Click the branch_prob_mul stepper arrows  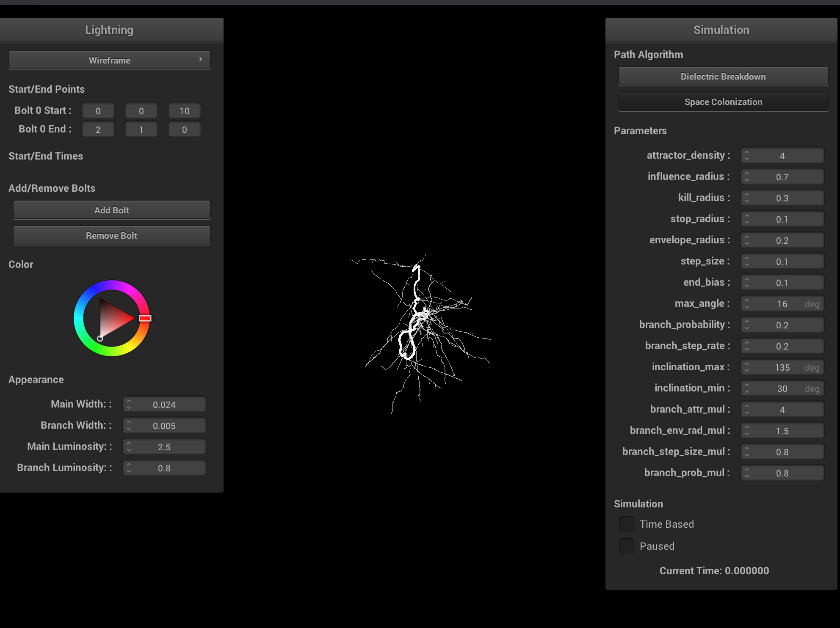pos(747,473)
